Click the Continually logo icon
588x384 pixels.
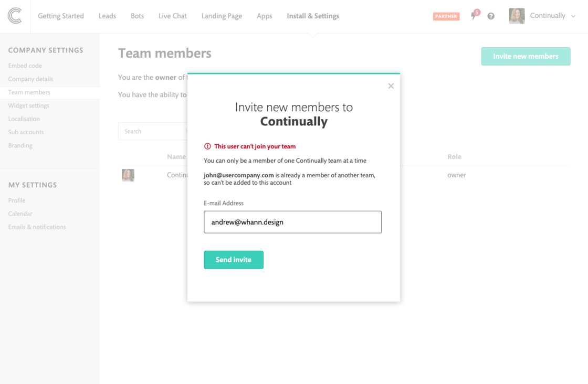pos(15,16)
